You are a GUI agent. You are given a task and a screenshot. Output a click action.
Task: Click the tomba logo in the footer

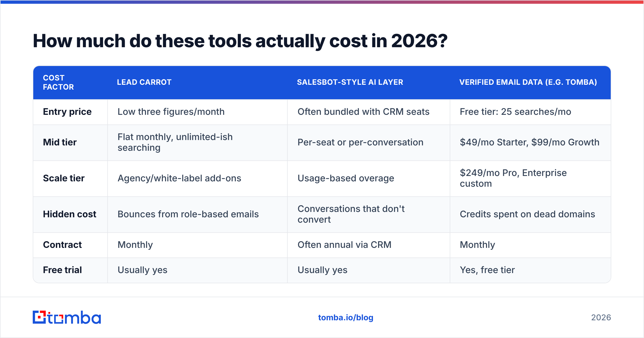pyautogui.click(x=67, y=317)
